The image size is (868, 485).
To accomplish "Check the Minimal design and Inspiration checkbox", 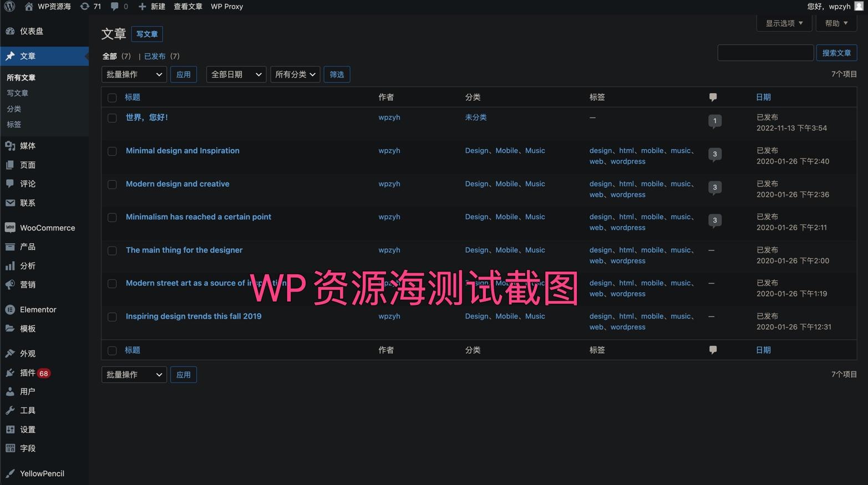I will pos(112,151).
